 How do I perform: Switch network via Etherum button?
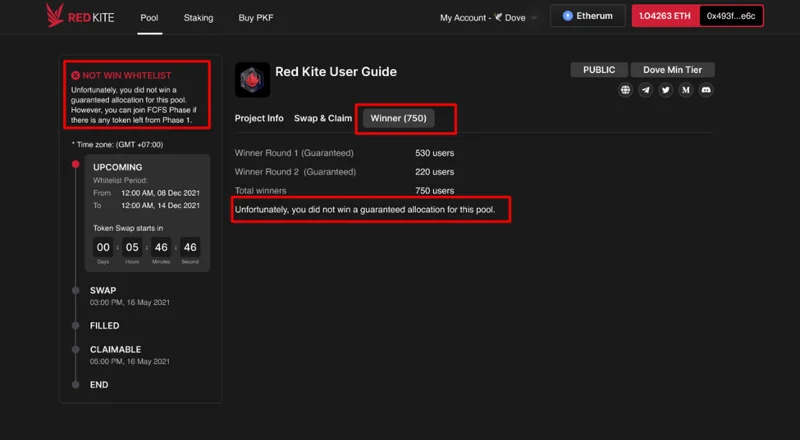coord(588,16)
